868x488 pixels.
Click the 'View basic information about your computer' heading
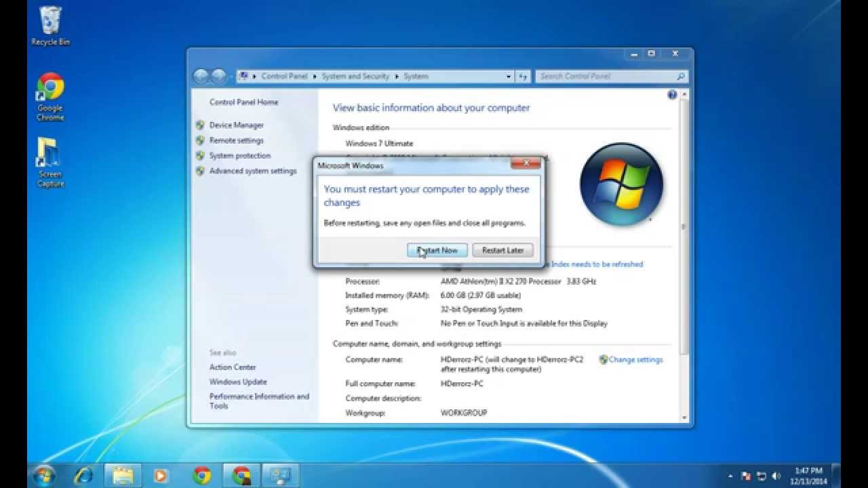(431, 108)
